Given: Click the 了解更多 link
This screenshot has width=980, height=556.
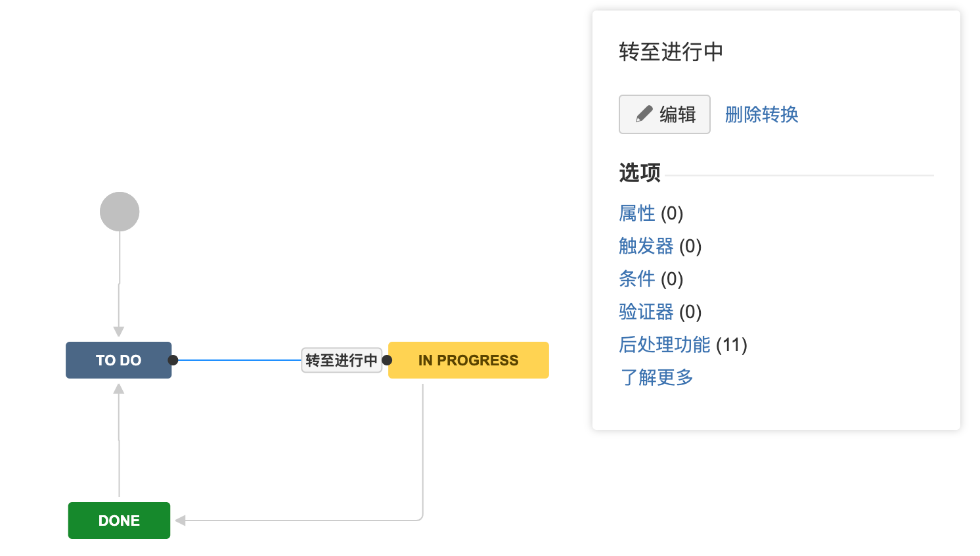Looking at the screenshot, I should pyautogui.click(x=656, y=378).
